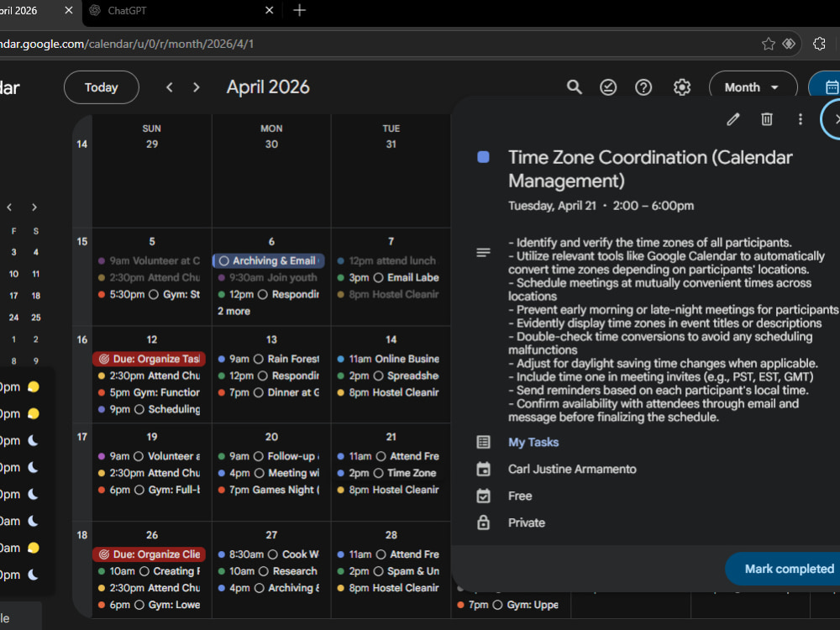The height and width of the screenshot is (630, 840).
Task: Open the browser extensions puzzle icon
Action: (x=819, y=44)
